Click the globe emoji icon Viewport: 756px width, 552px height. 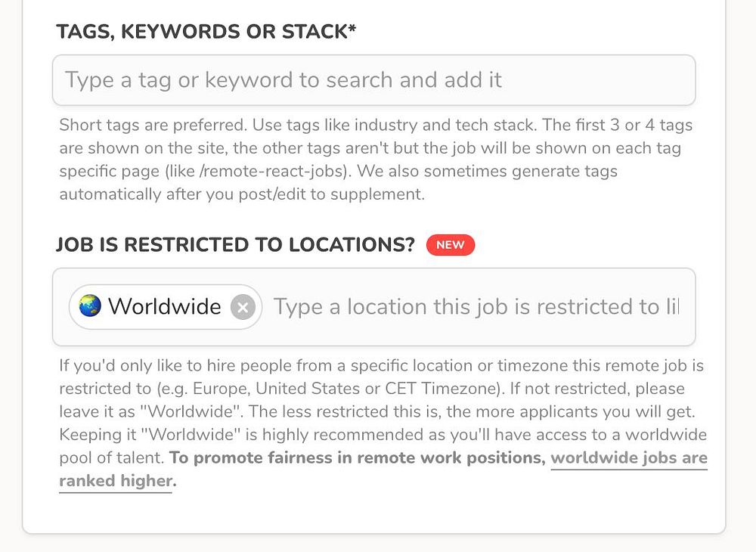[90, 306]
